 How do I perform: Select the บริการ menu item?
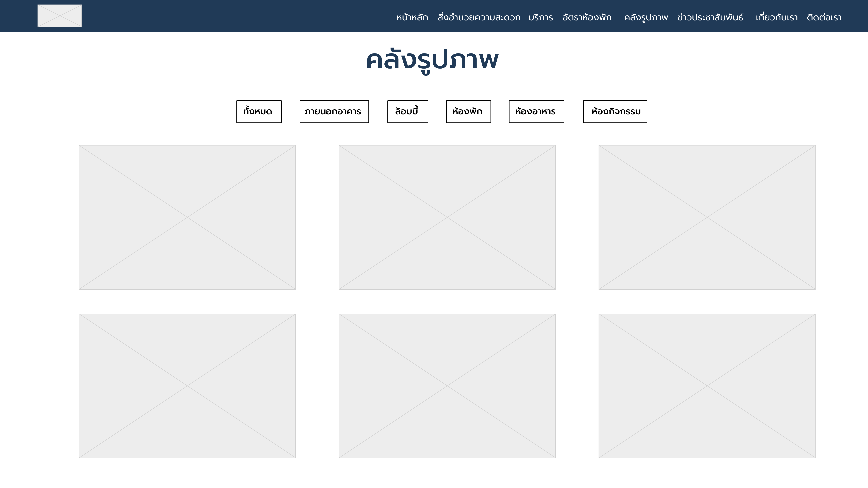541,17
